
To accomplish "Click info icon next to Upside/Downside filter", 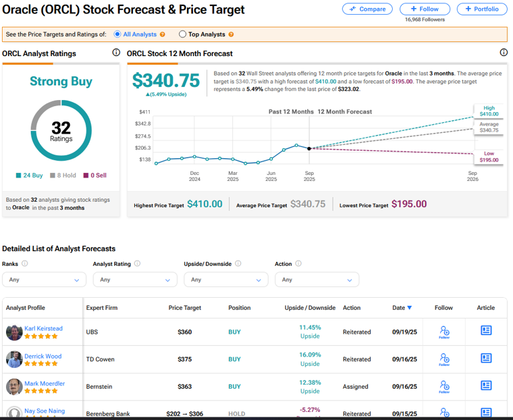I will coord(238,264).
